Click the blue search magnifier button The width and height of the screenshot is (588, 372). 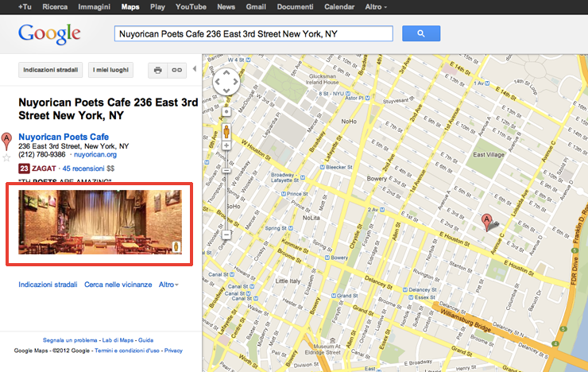[421, 33]
